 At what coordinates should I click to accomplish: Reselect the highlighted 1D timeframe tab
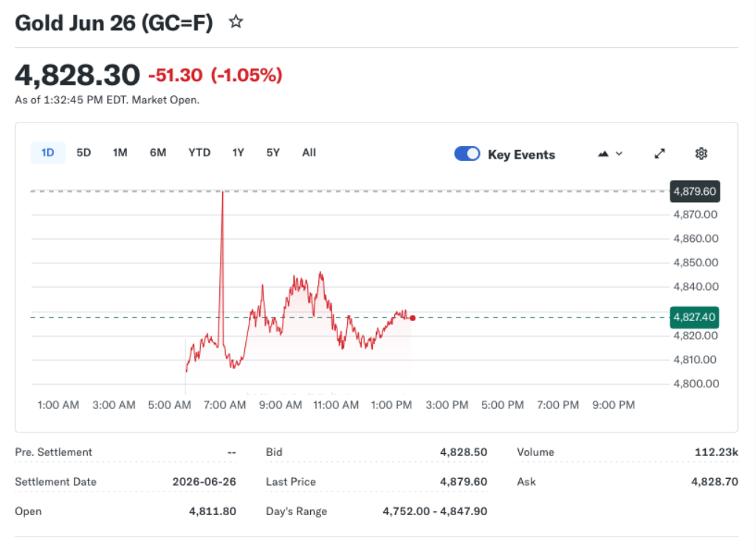pos(47,153)
